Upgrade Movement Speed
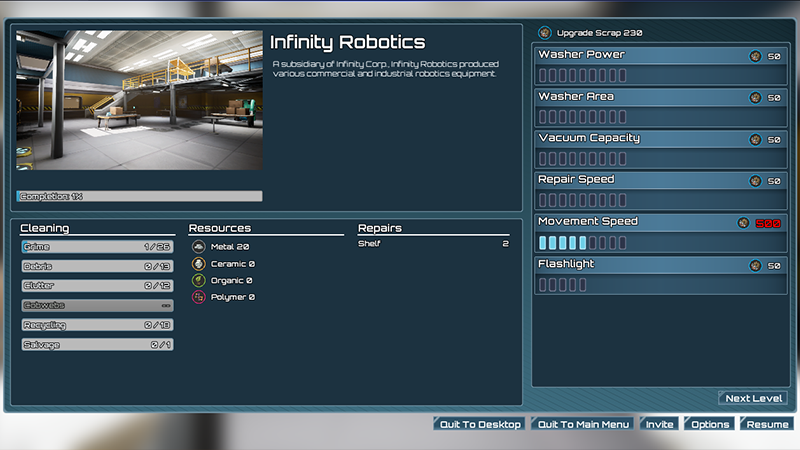The image size is (800, 450). point(660,222)
